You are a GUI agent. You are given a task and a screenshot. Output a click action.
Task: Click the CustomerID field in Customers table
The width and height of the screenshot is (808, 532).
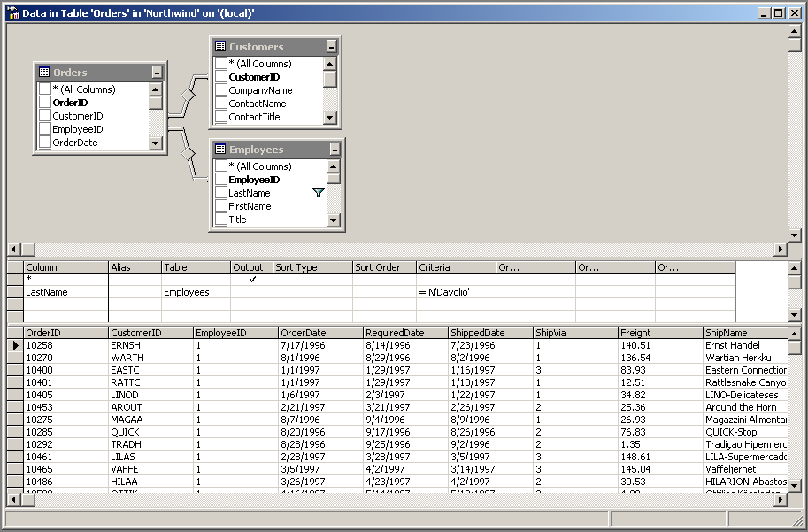tap(254, 77)
